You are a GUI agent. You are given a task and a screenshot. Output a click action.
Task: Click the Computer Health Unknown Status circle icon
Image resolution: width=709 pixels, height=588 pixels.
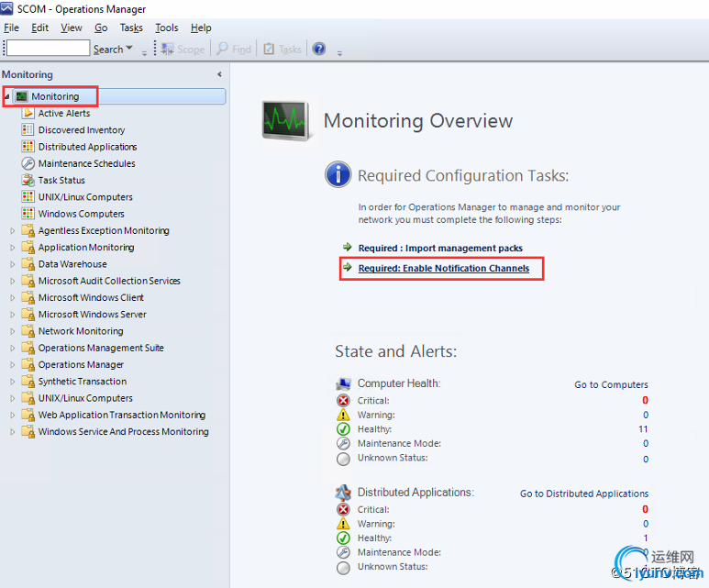click(x=343, y=459)
